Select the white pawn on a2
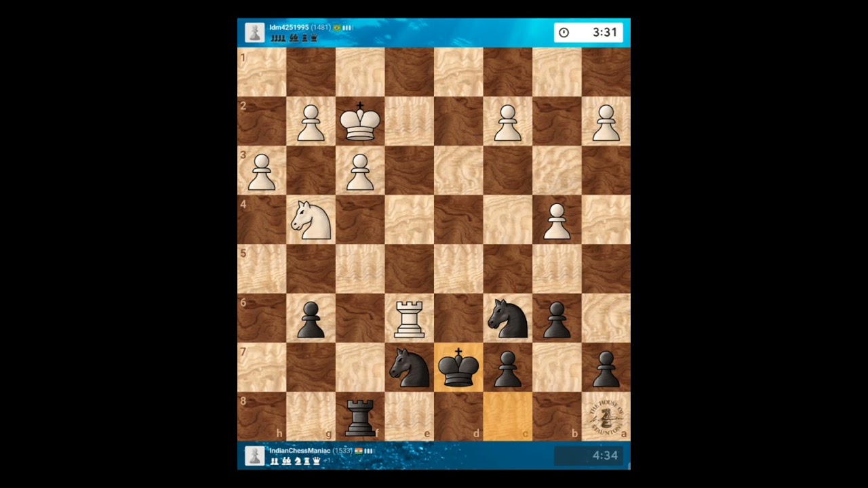 pyautogui.click(x=606, y=123)
